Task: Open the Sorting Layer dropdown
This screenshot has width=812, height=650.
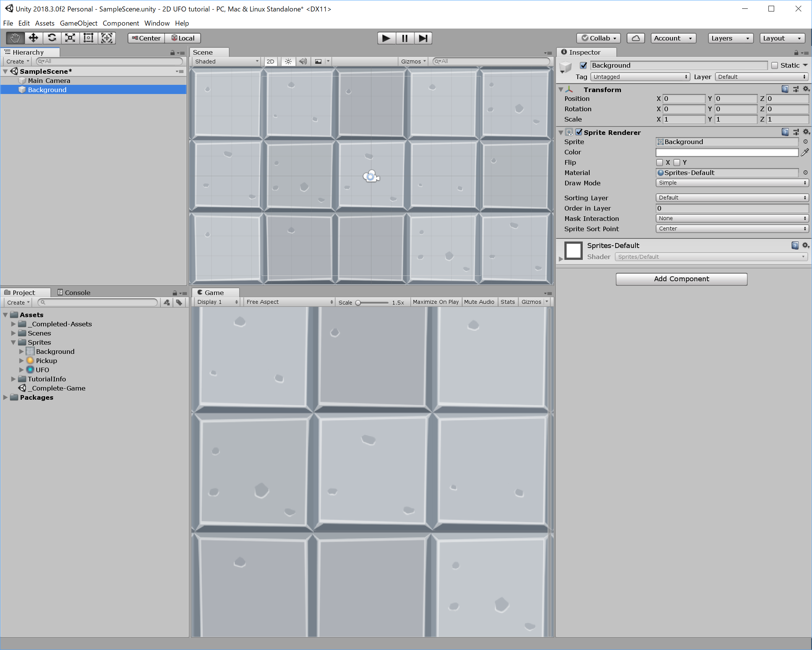Action: pos(732,198)
